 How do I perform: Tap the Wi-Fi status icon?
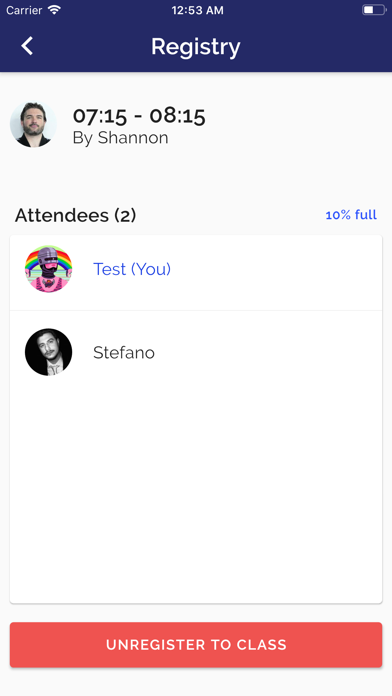tap(54, 10)
